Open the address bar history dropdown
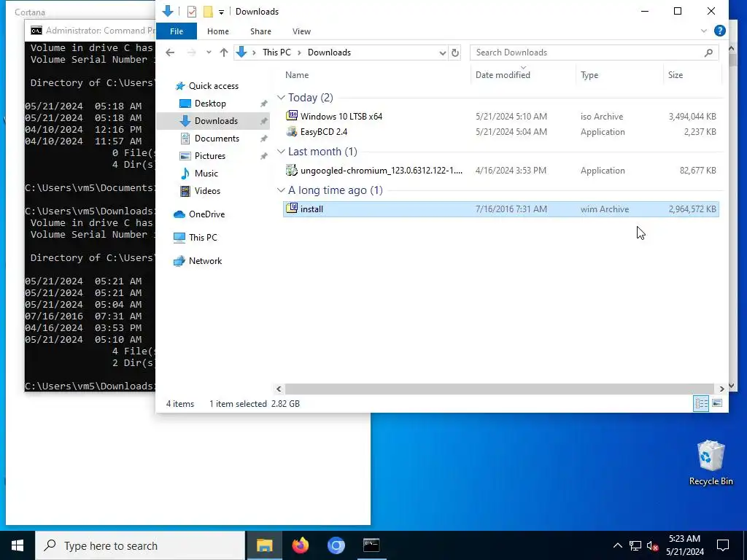747x560 pixels. (443, 52)
